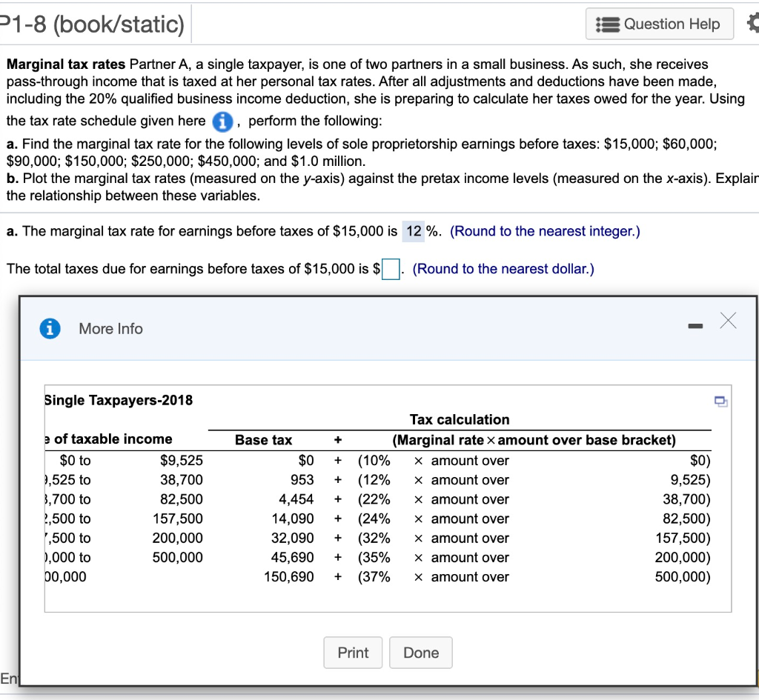The image size is (759, 700).
Task: Click the base tax value 953
Action: pos(302,480)
